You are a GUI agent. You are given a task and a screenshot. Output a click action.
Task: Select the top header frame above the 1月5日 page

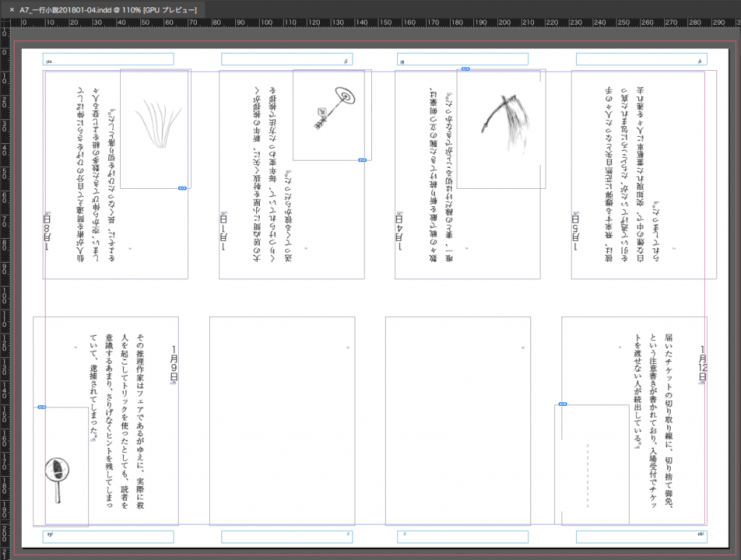pos(641,59)
